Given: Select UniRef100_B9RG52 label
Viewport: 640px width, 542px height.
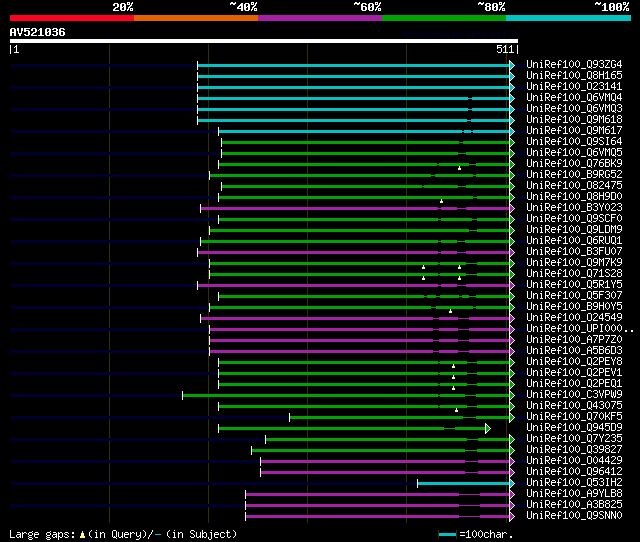Looking at the screenshot, I should coord(574,175).
